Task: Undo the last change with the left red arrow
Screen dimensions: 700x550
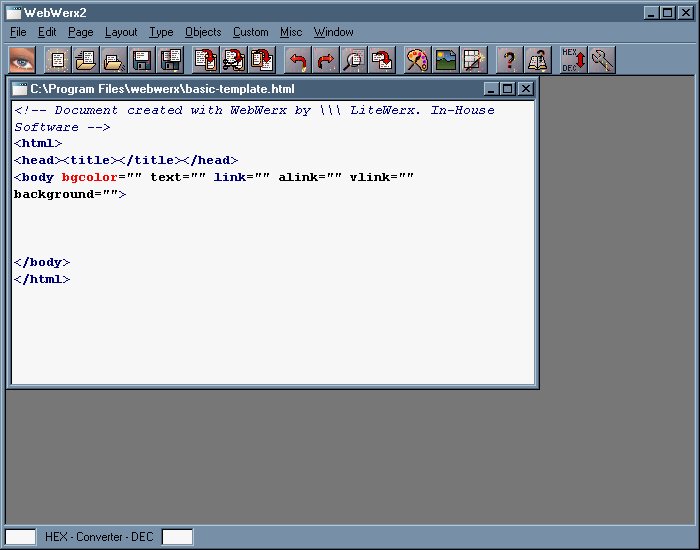Action: [x=298, y=59]
